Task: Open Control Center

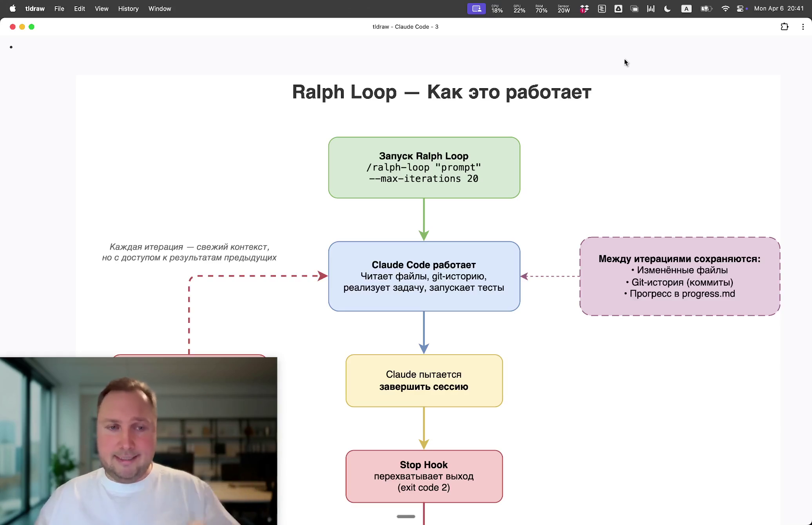Action: click(740, 9)
